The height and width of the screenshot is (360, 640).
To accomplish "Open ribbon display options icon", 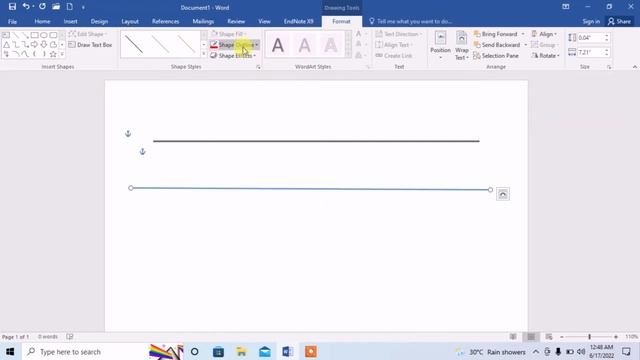I will pyautogui.click(x=566, y=7).
